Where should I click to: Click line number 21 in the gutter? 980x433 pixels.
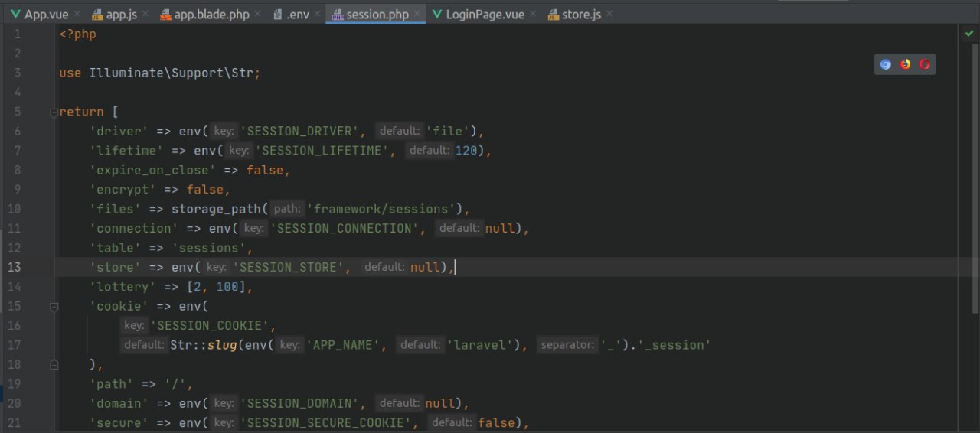[14, 423]
